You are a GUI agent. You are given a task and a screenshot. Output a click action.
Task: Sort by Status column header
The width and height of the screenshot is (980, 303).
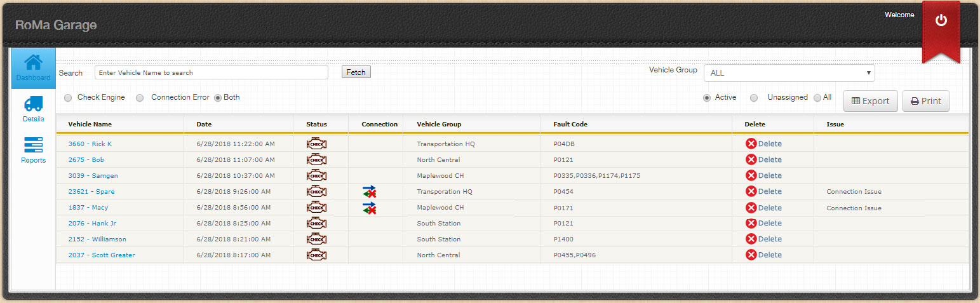(x=316, y=124)
